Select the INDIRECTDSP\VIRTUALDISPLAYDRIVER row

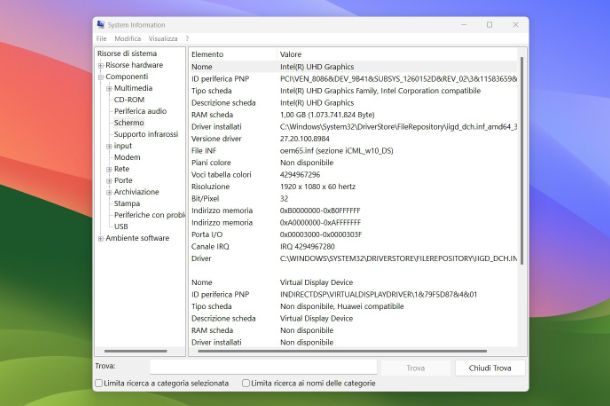[x=353, y=294]
